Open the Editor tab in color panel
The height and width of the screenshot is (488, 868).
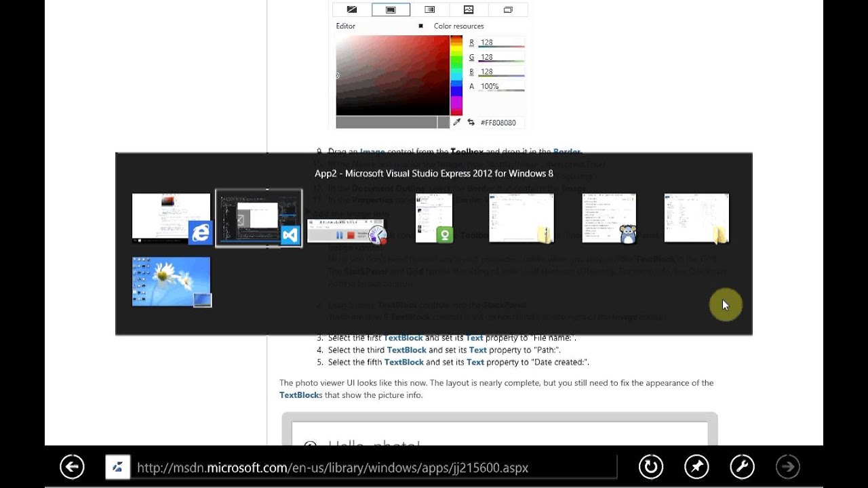346,26
